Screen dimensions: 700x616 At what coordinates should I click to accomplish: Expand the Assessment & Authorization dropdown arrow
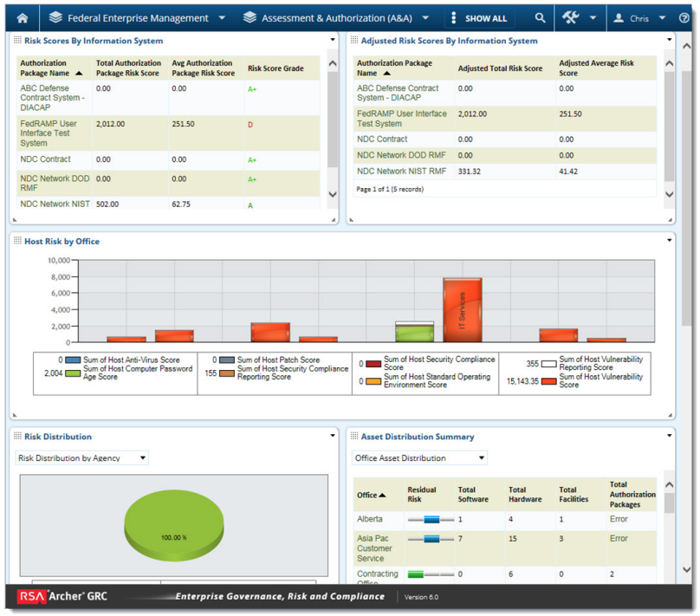point(425,18)
